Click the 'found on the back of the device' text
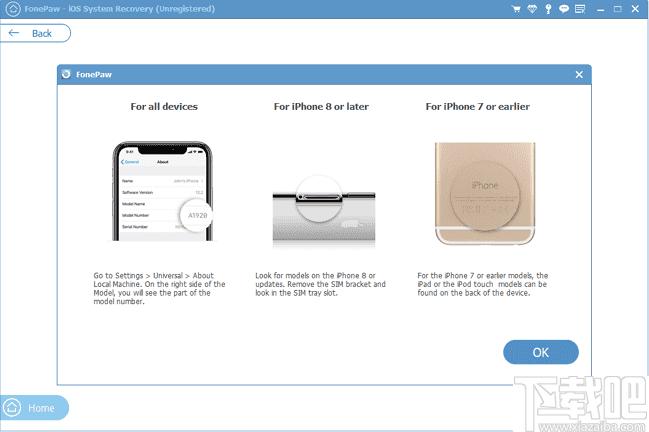The height and width of the screenshot is (432, 649). [x=474, y=293]
